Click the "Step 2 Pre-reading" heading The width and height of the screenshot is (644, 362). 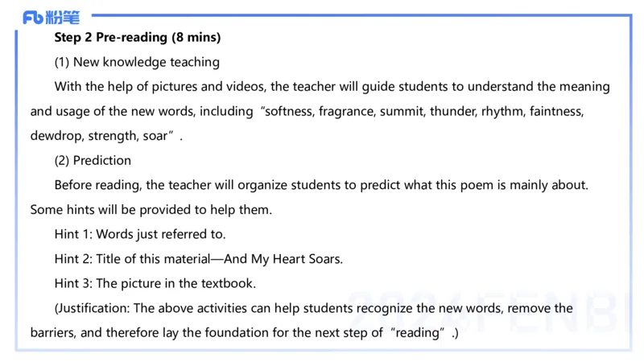click(x=112, y=38)
